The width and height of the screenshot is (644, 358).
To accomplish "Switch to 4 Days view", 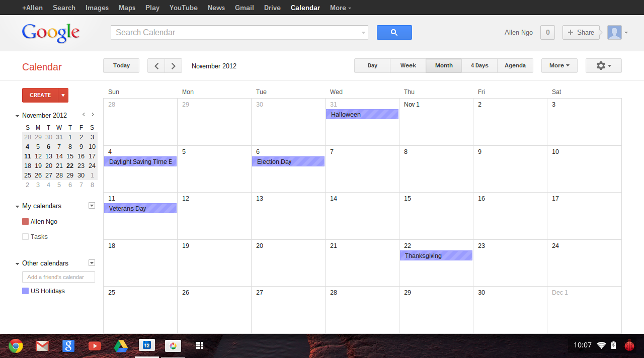I will coord(479,66).
